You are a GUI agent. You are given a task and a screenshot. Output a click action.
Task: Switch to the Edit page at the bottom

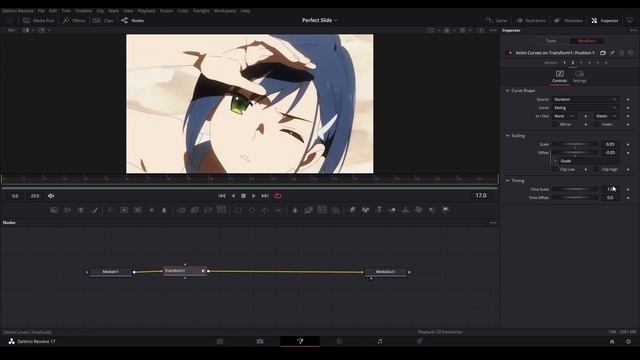click(x=260, y=341)
